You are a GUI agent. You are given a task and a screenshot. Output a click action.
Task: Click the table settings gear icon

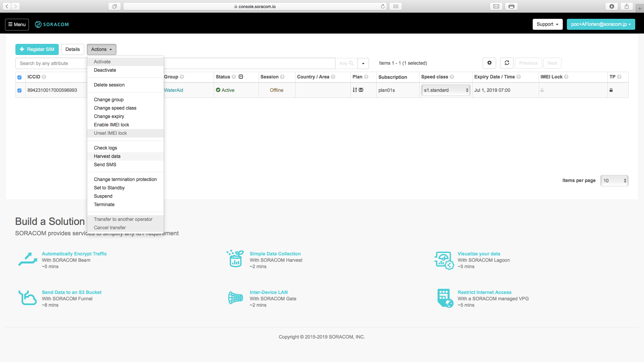[x=489, y=63]
